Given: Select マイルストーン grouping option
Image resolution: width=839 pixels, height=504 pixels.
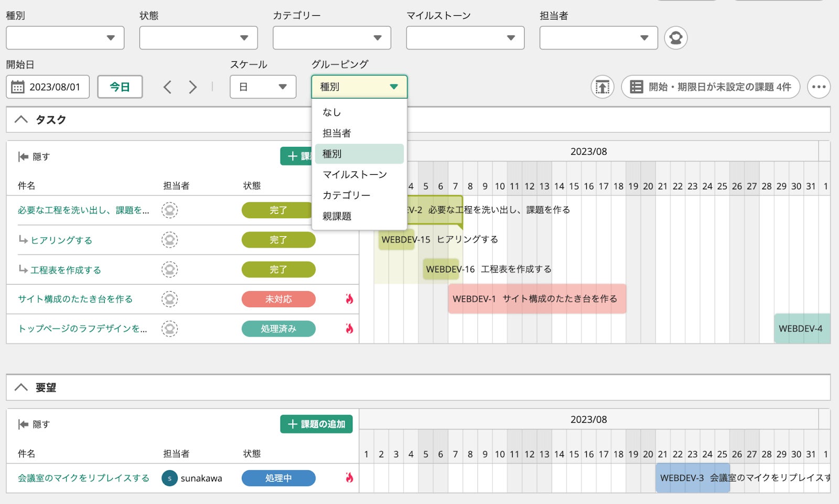Looking at the screenshot, I should click(359, 175).
